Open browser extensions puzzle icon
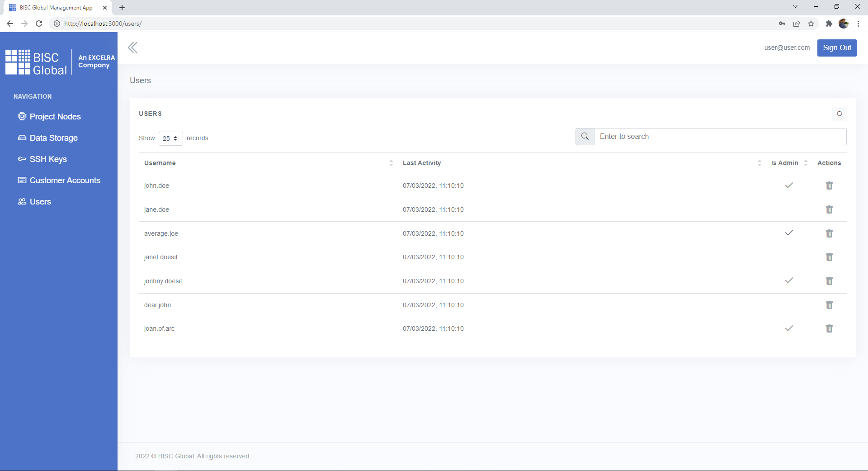The image size is (868, 471). pyautogui.click(x=829, y=24)
